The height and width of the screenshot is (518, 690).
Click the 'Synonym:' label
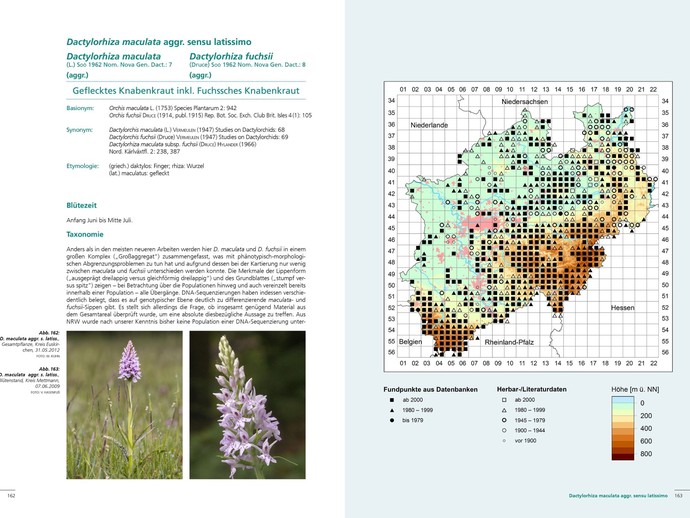(80, 130)
